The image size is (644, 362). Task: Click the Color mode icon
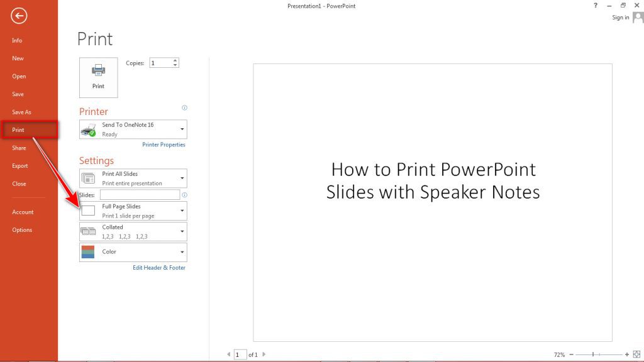(88, 251)
